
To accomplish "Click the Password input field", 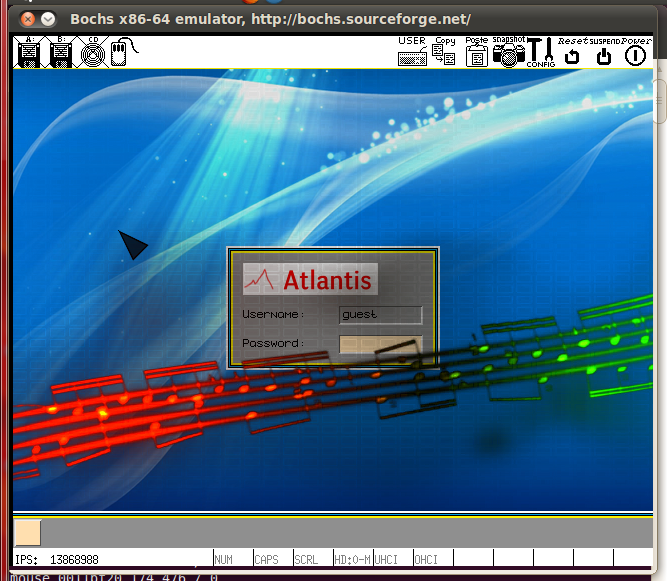I will (x=381, y=344).
